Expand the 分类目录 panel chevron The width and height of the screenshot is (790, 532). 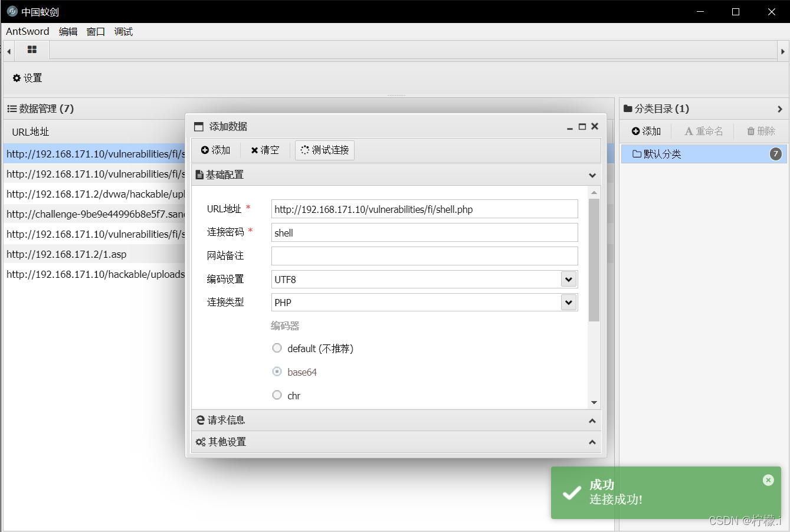point(780,109)
